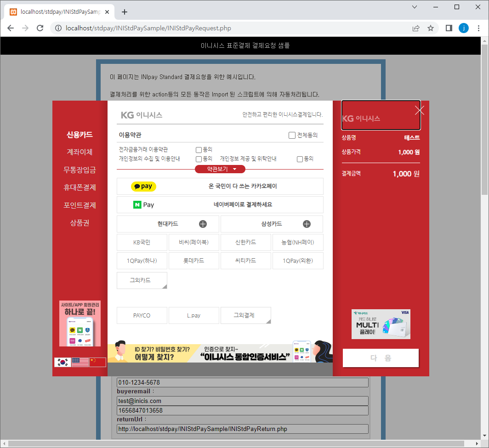Select the 무통장입금 payment method

pyautogui.click(x=80, y=170)
